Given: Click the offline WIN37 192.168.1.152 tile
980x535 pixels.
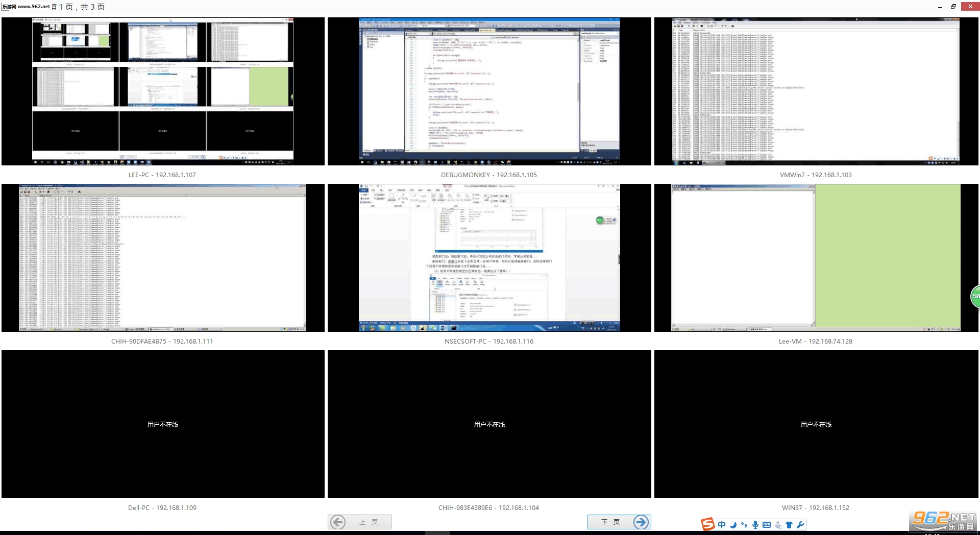Looking at the screenshot, I should tap(816, 424).
